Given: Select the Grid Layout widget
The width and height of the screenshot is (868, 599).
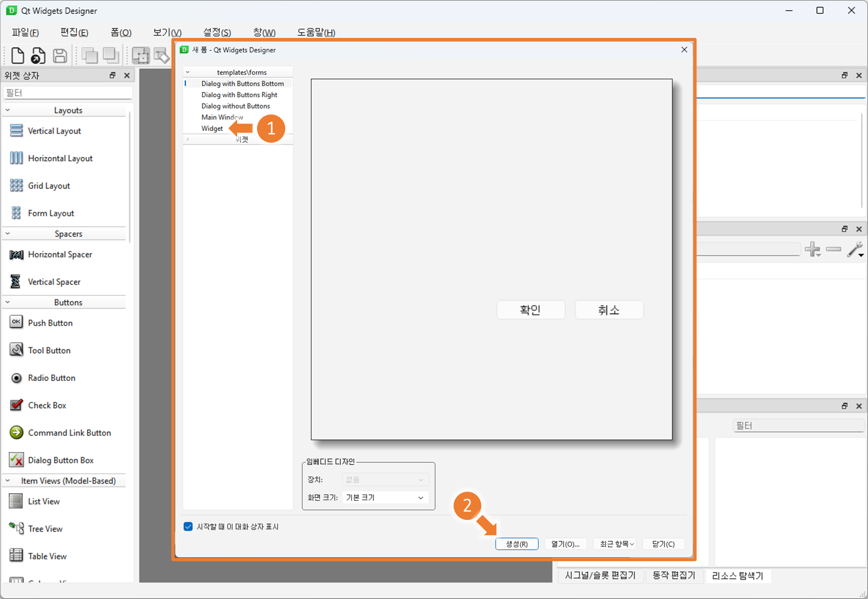Looking at the screenshot, I should click(x=49, y=186).
